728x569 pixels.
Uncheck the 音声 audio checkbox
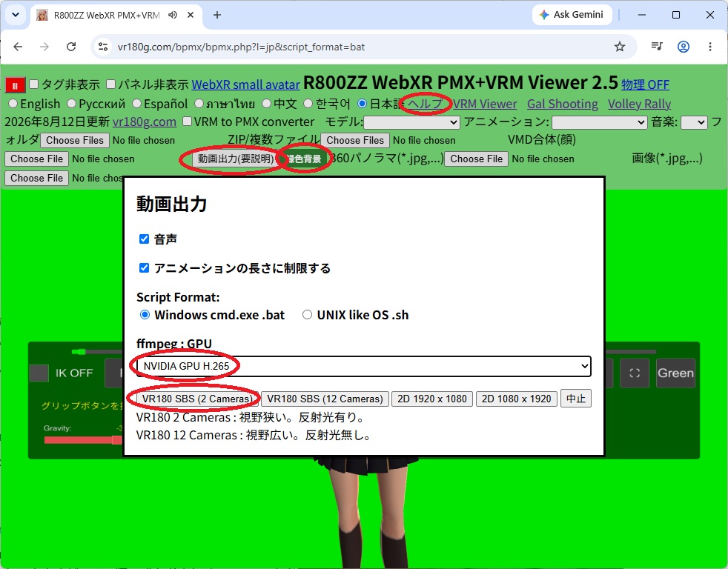point(145,239)
